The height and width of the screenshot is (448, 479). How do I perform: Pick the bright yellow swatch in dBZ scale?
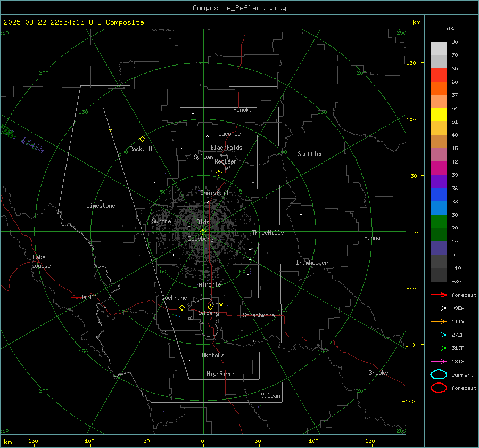pos(439,115)
